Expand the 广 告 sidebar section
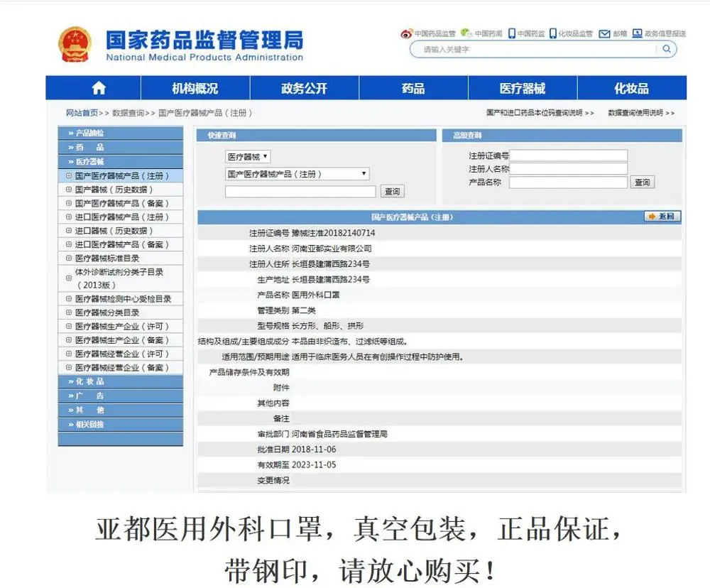Screen dimensions: 710x588 [x=121, y=396]
